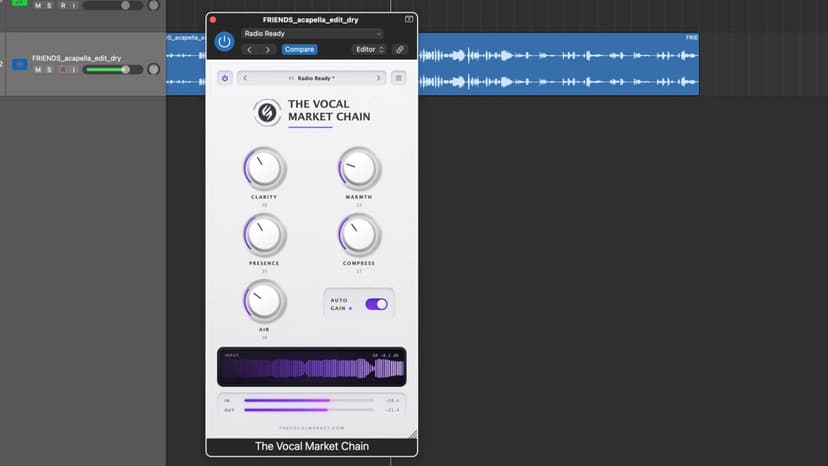Mute the FRIENDS_acapella_edit_dry track
Image resolution: width=828 pixels, height=466 pixels.
click(38, 70)
